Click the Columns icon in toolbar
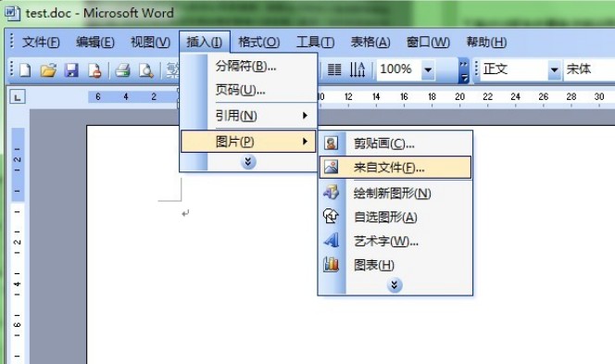 point(334,69)
